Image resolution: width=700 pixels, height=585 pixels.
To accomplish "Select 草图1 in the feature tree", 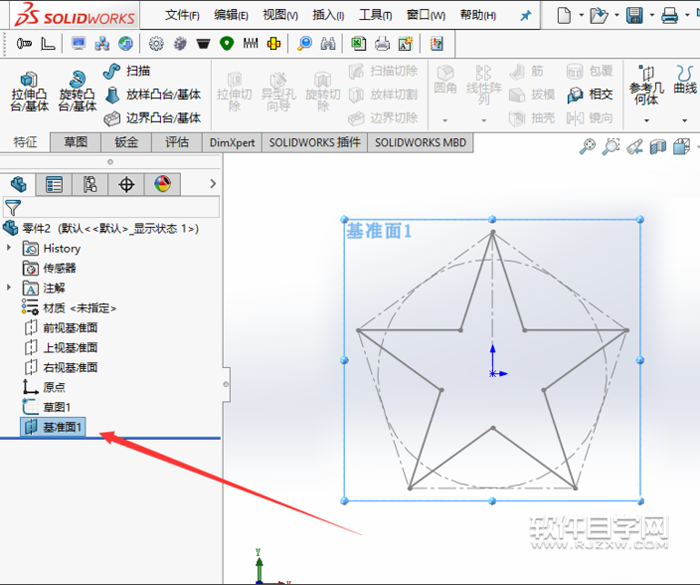I will pyautogui.click(x=56, y=407).
